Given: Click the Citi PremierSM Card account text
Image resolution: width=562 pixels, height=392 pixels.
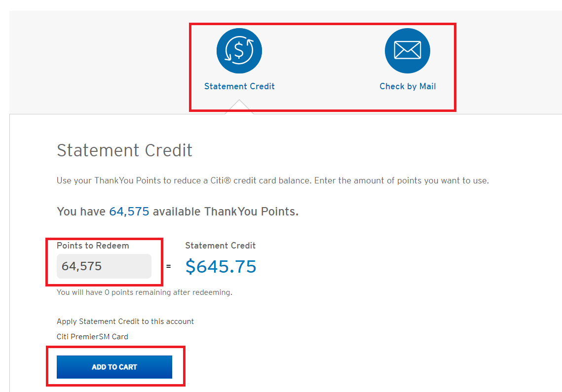Looking at the screenshot, I should [92, 336].
